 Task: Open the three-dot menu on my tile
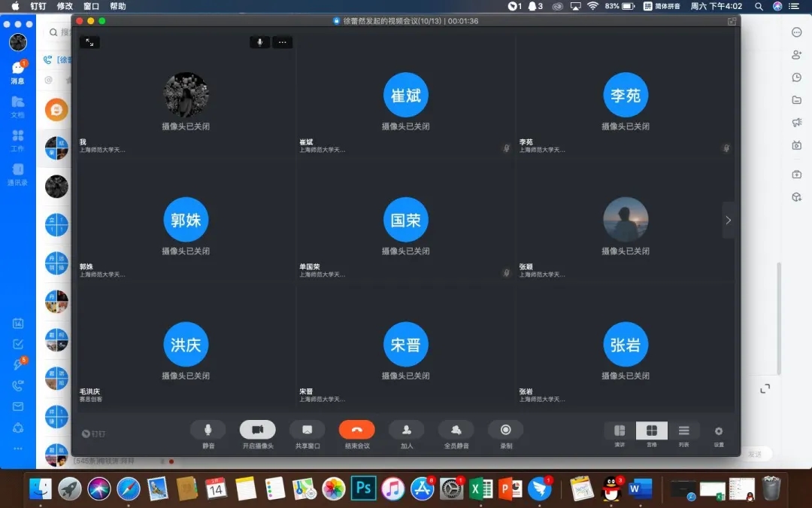point(282,42)
